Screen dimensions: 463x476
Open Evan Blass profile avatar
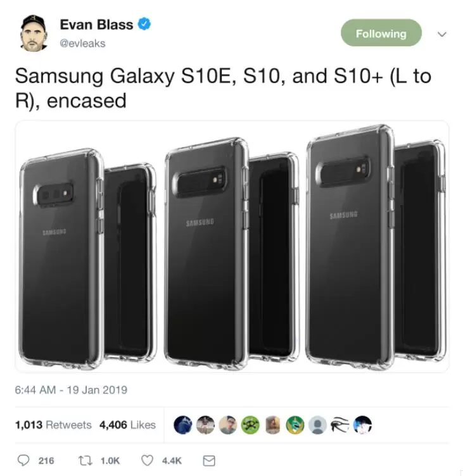(34, 33)
